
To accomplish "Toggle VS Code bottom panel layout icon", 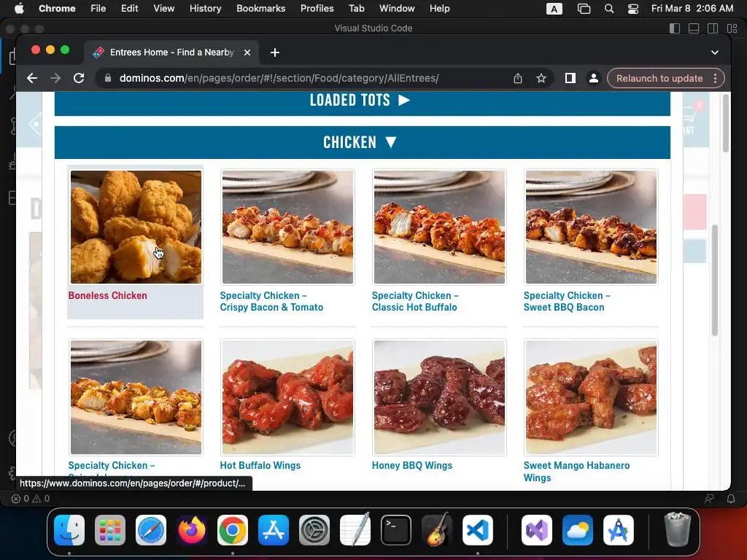I will (694, 28).
